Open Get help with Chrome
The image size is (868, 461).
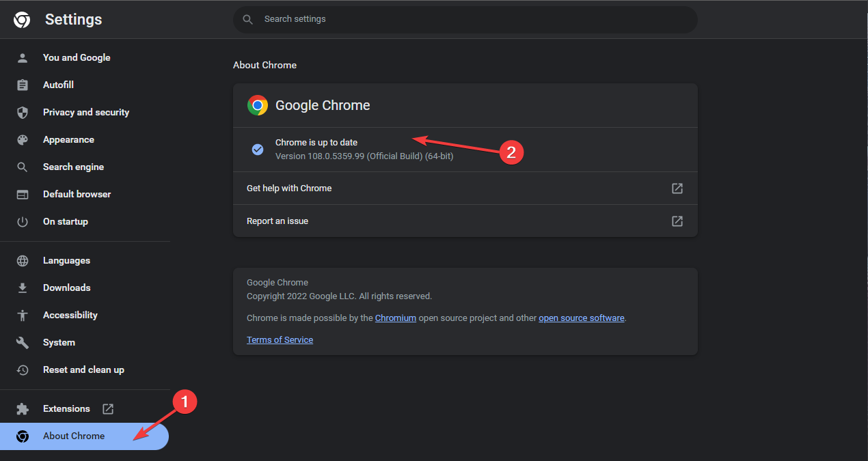(x=465, y=188)
